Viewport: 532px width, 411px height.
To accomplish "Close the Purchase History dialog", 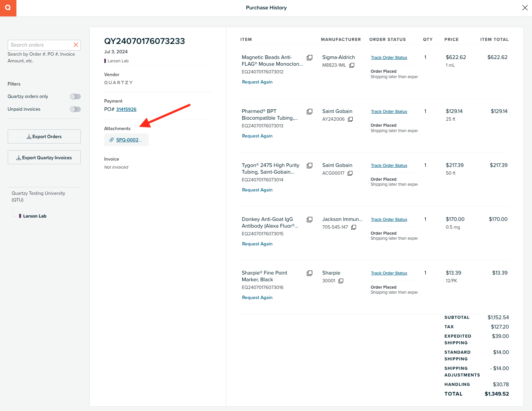I will (x=525, y=8).
